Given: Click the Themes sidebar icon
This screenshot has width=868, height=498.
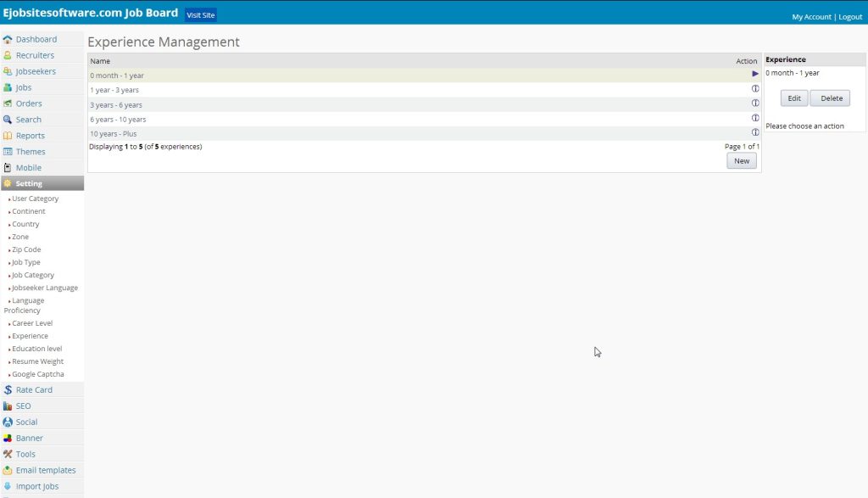Looking at the screenshot, I should click(x=8, y=152).
